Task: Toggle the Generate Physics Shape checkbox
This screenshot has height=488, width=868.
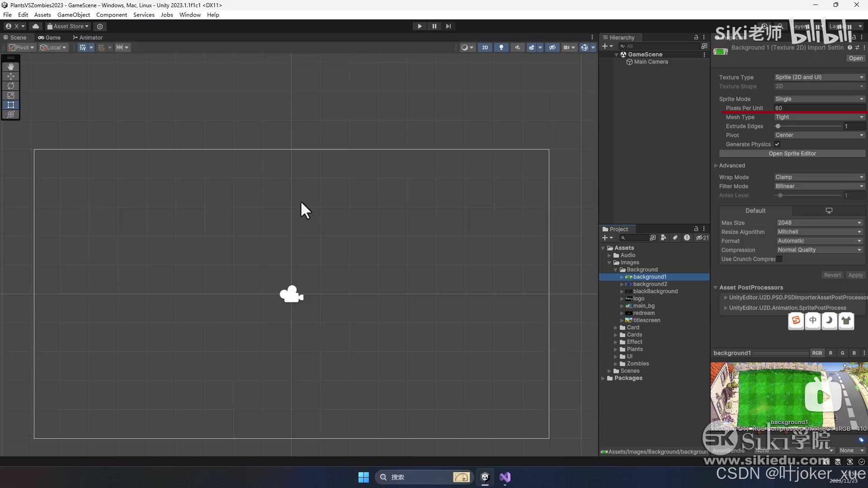Action: pyautogui.click(x=778, y=144)
